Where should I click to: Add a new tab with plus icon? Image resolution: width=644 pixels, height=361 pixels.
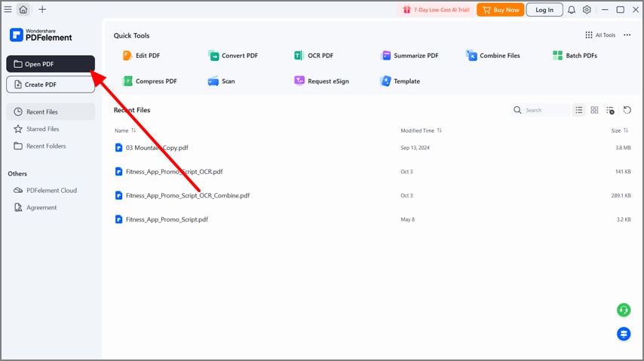pyautogui.click(x=42, y=10)
